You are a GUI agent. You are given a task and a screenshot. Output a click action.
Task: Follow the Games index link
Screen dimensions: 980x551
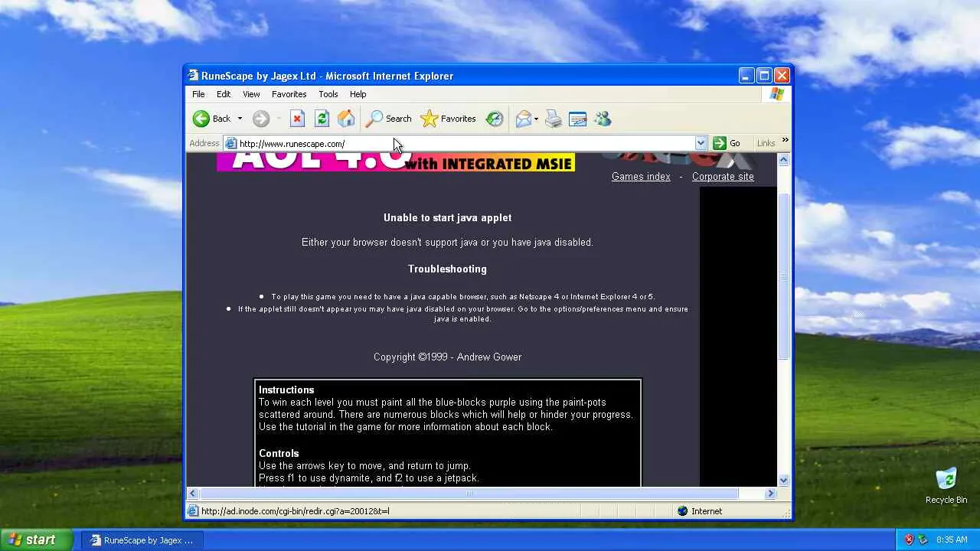point(641,177)
